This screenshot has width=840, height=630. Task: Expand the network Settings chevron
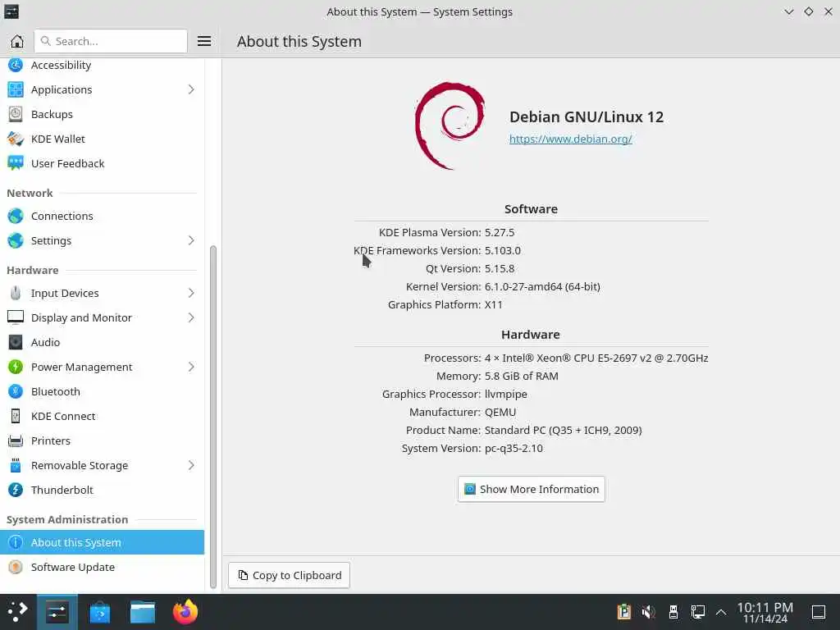coord(191,240)
